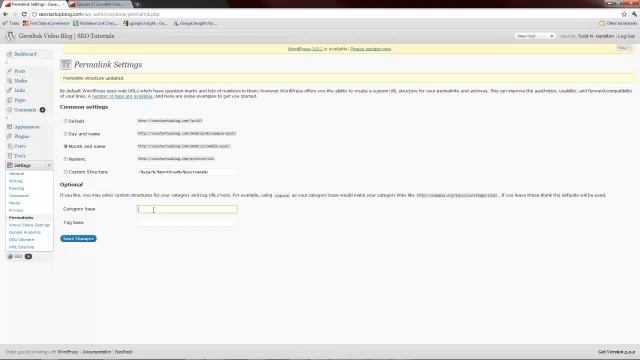Switch to the second browser tab
Screen dimensions: 640x360
(x=99, y=4)
